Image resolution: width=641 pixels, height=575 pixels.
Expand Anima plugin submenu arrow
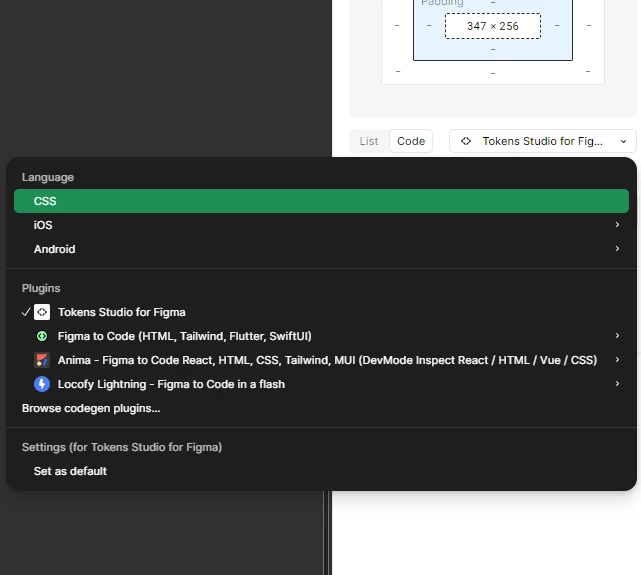(617, 360)
